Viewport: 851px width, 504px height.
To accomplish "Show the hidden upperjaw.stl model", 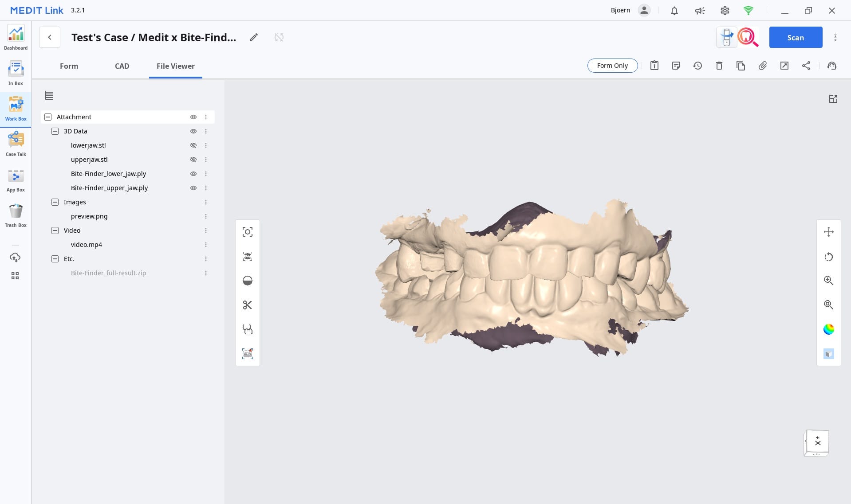I will [x=193, y=160].
